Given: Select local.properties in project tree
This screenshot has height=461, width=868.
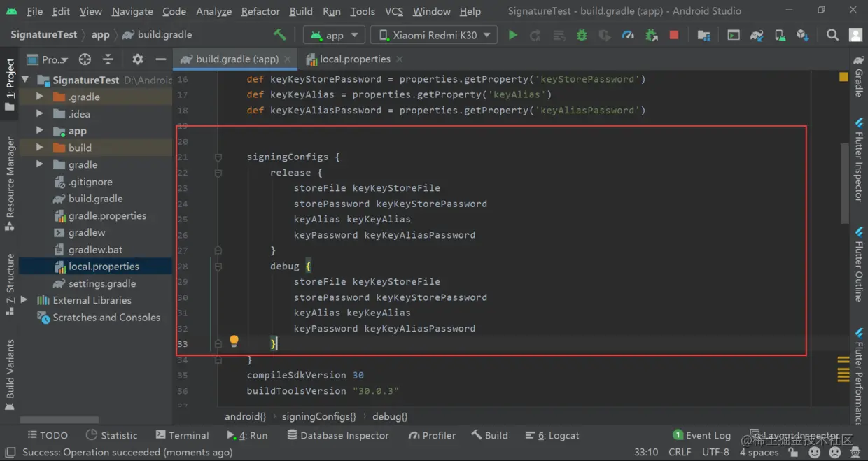Looking at the screenshot, I should click(96, 267).
